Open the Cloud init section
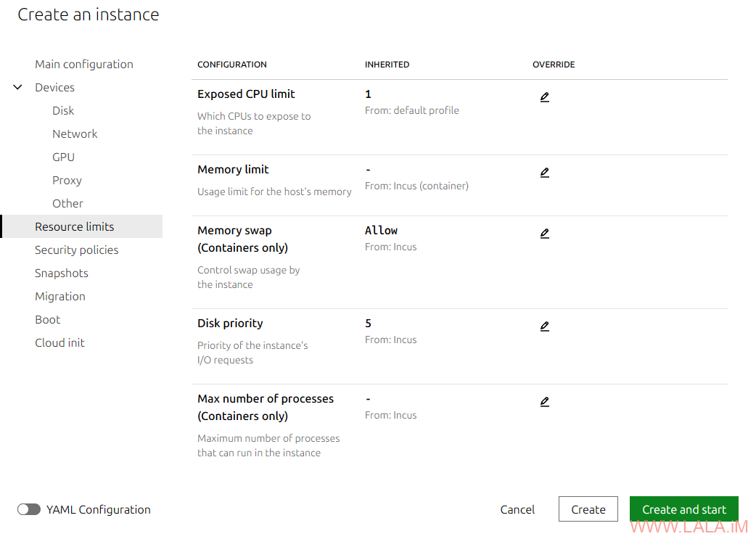The height and width of the screenshot is (539, 756). (59, 342)
